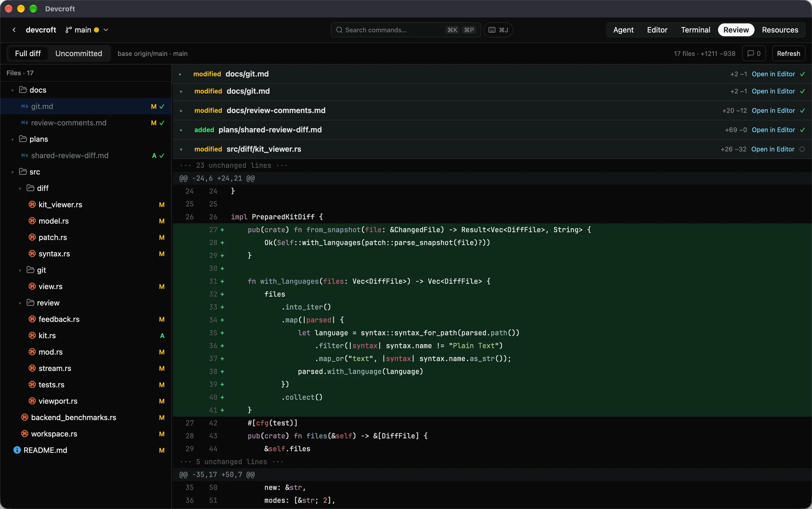
Task: Open the review comments counter icon
Action: pos(754,53)
